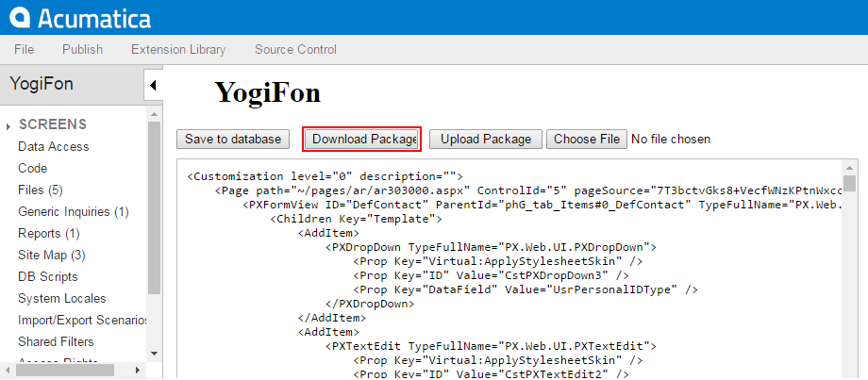Viewport: 868px width, 380px height.
Task: Click Save to database button
Action: point(232,139)
